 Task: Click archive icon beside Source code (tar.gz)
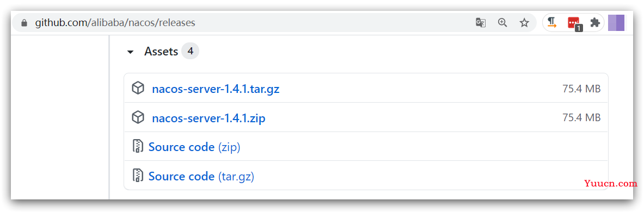tap(138, 176)
